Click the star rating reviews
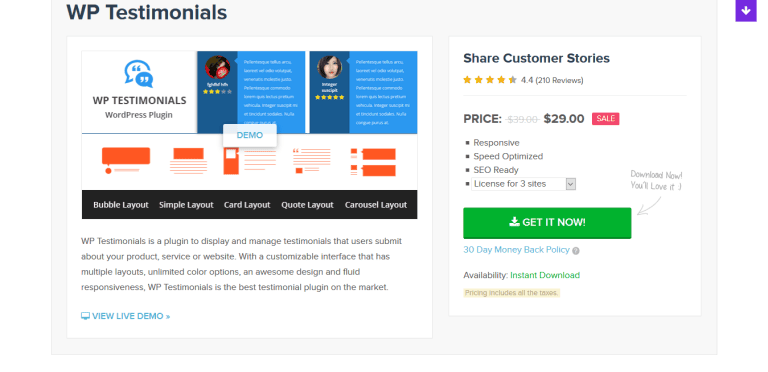The width and height of the screenshot is (768, 372). [x=523, y=80]
